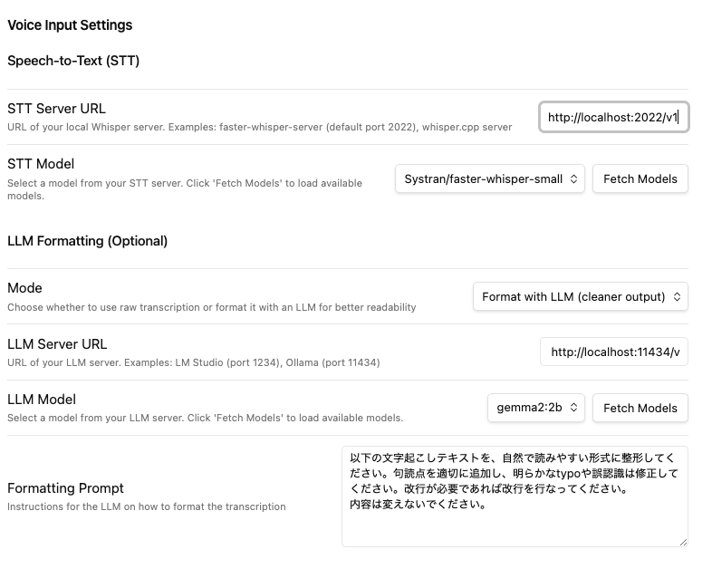Open the STT Model dropdown

coord(489,178)
